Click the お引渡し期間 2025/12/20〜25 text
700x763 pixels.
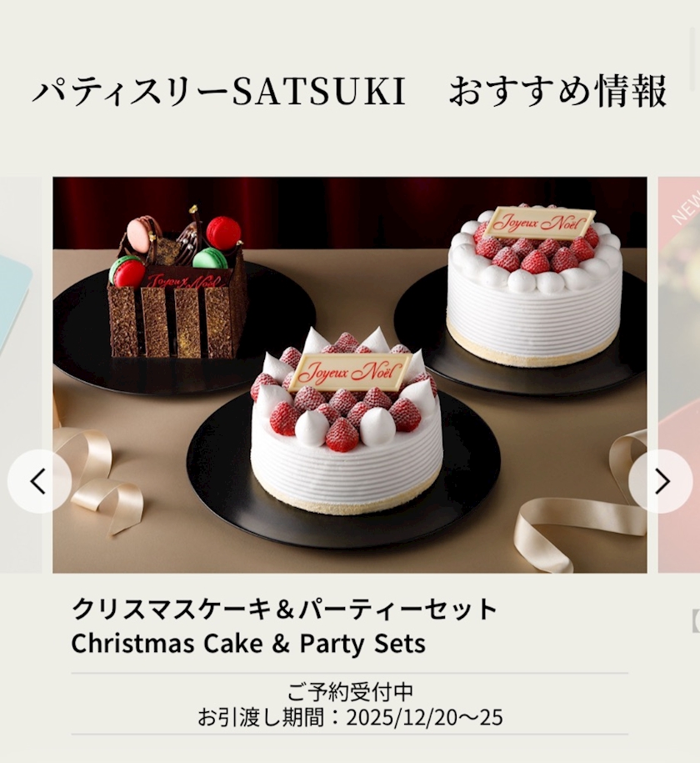click(350, 717)
